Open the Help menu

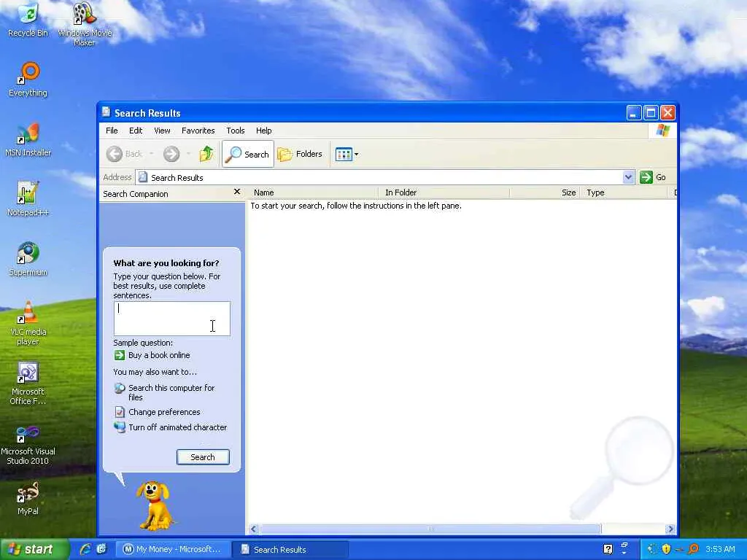point(263,131)
